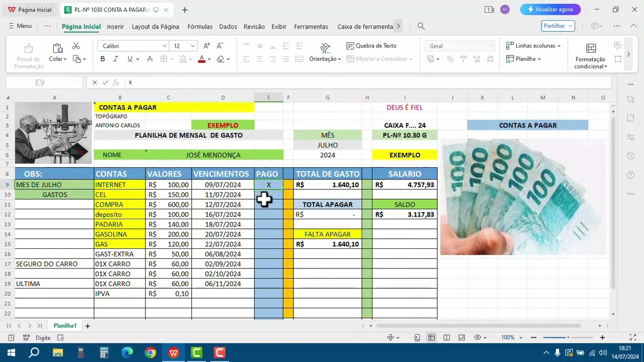Open Google Chrome from the taskbar
Screen dimensions: 644x362
[150, 352]
